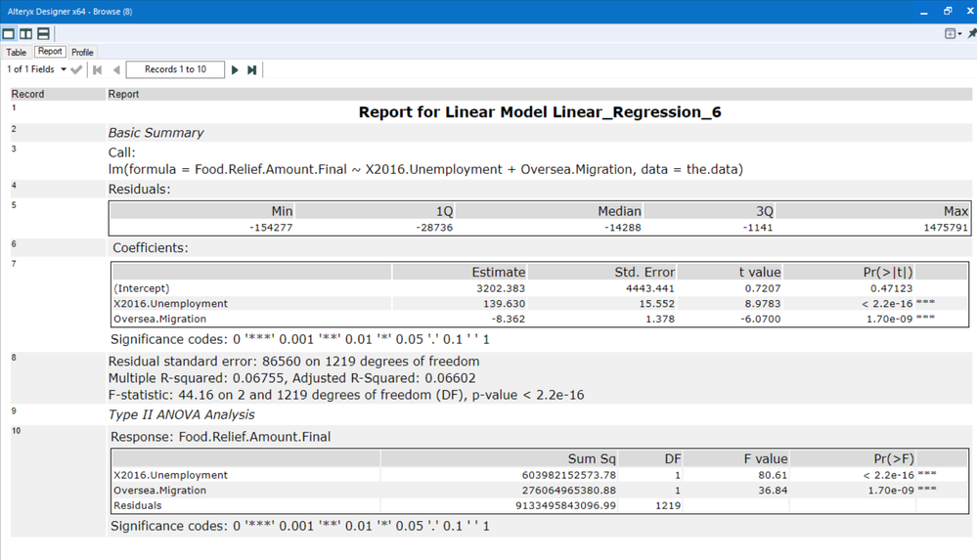Click Residuals Sum Sq 9133495843096.99
977x560 pixels.
click(566, 506)
